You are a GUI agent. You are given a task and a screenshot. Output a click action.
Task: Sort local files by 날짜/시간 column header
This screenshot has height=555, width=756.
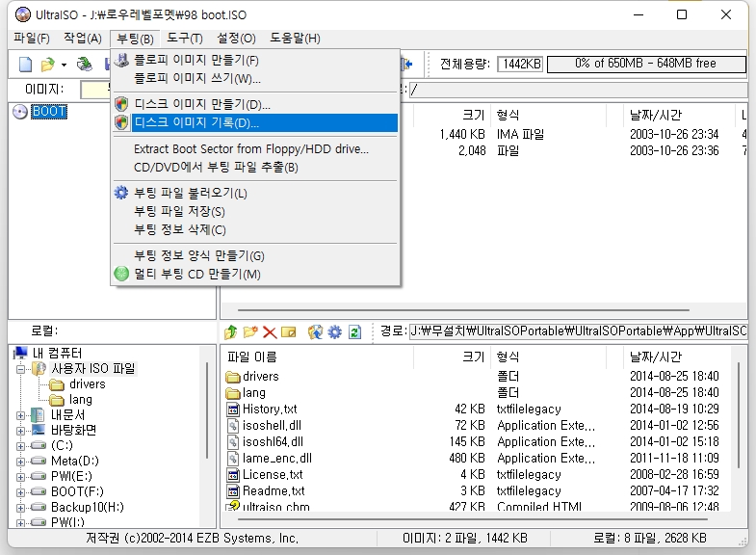click(x=679, y=357)
